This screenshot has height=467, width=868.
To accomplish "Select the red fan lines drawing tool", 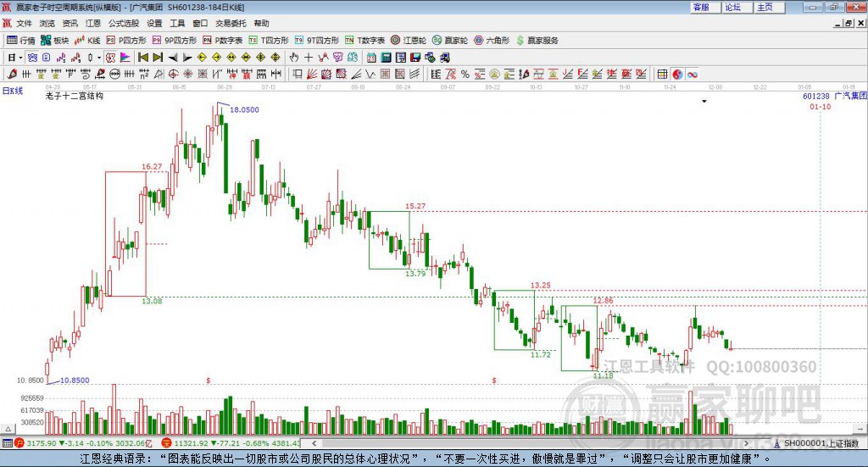I will [312, 74].
